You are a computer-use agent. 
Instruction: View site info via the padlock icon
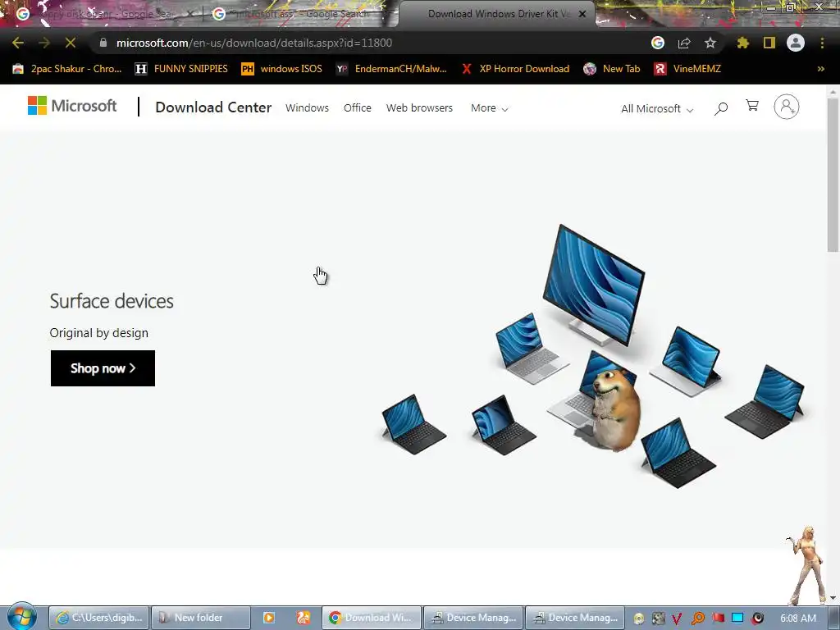click(103, 43)
